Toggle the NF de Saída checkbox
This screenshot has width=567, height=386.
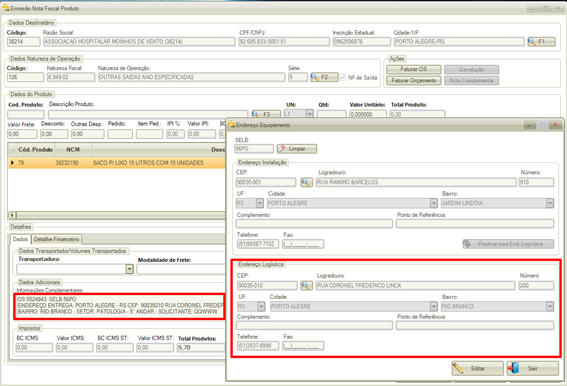point(342,77)
